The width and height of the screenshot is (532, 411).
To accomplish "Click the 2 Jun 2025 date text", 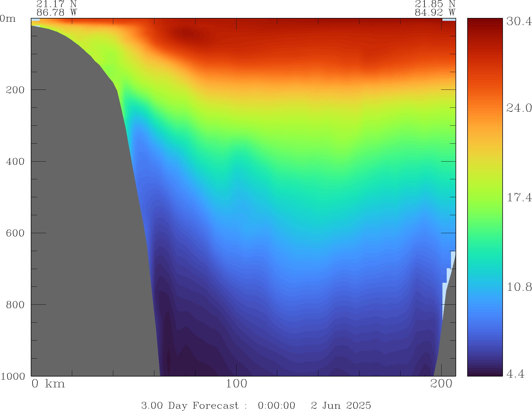I will click(341, 405).
